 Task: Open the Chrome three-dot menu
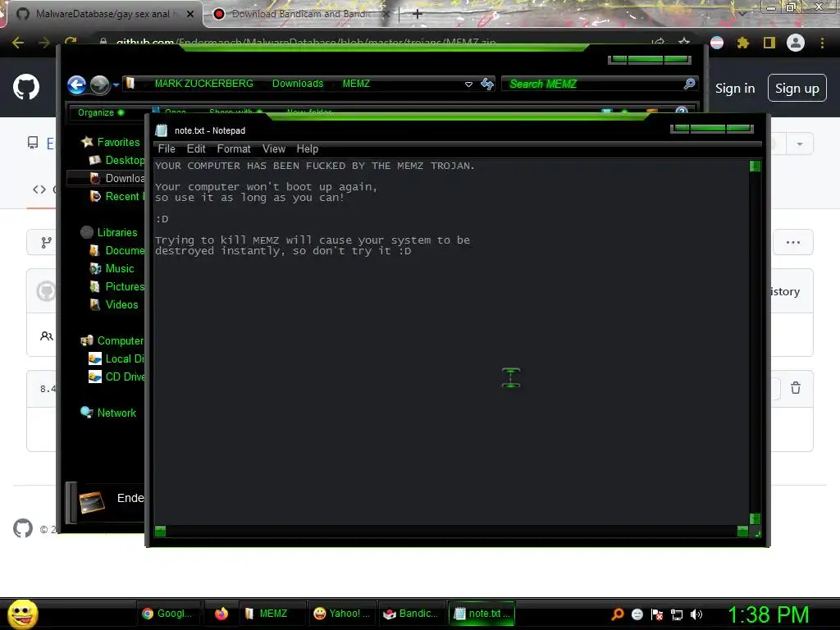coord(822,43)
